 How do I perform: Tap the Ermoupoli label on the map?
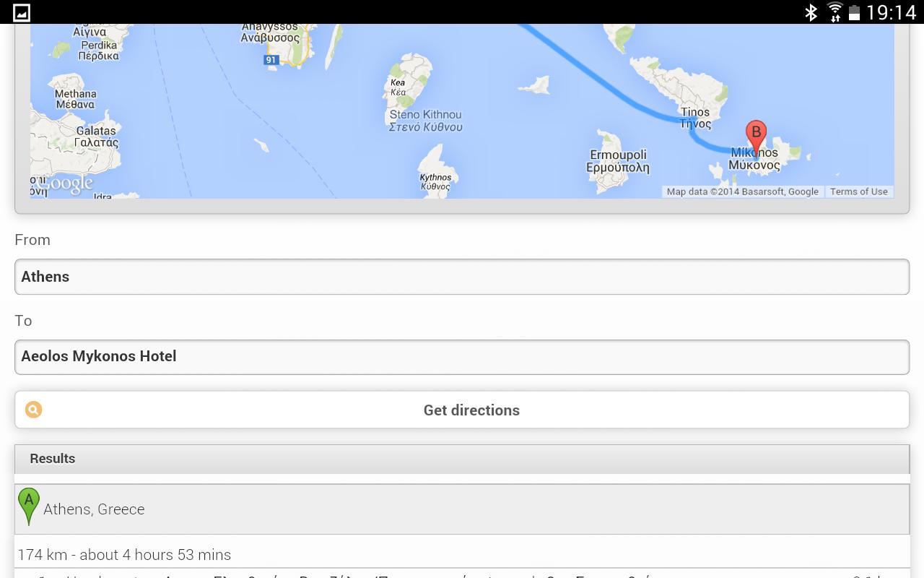(x=618, y=161)
